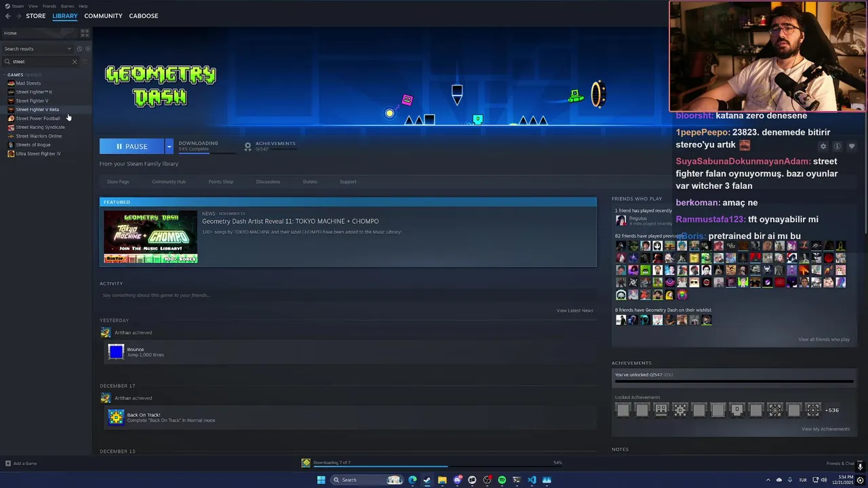Open the Steam menu
The width and height of the screenshot is (868, 488).
[x=18, y=6]
